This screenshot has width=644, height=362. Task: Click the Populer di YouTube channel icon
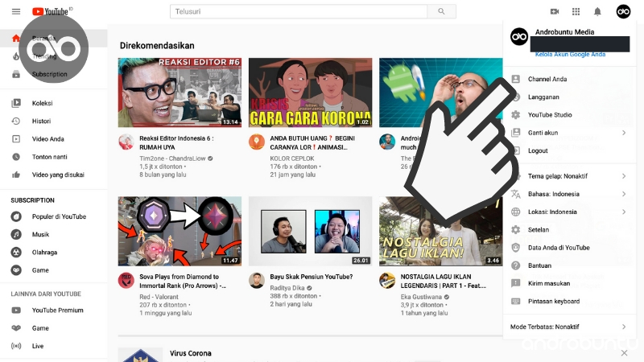point(16,216)
